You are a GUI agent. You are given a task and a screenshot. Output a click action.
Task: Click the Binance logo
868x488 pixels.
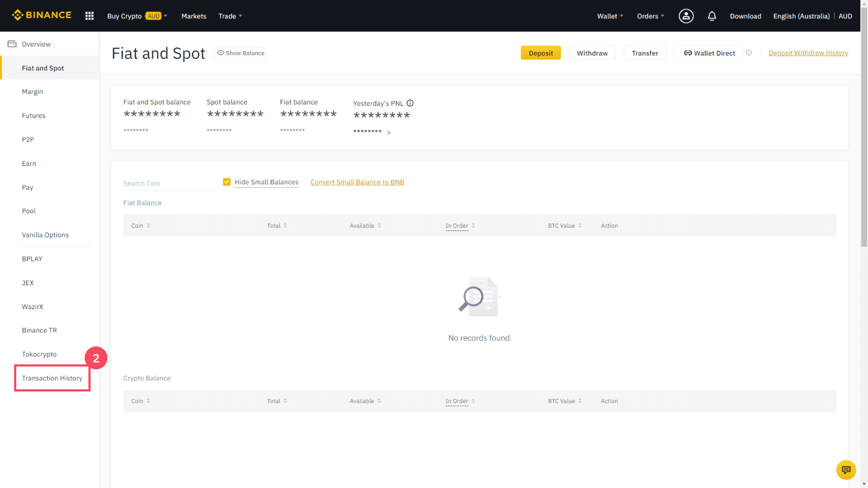42,15
